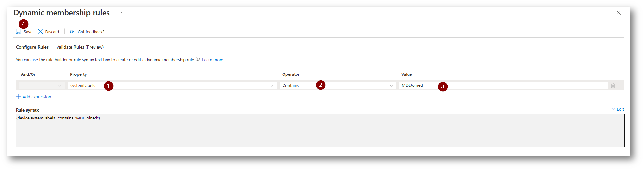Click the Value field containing MDEJoined

pyautogui.click(x=503, y=85)
